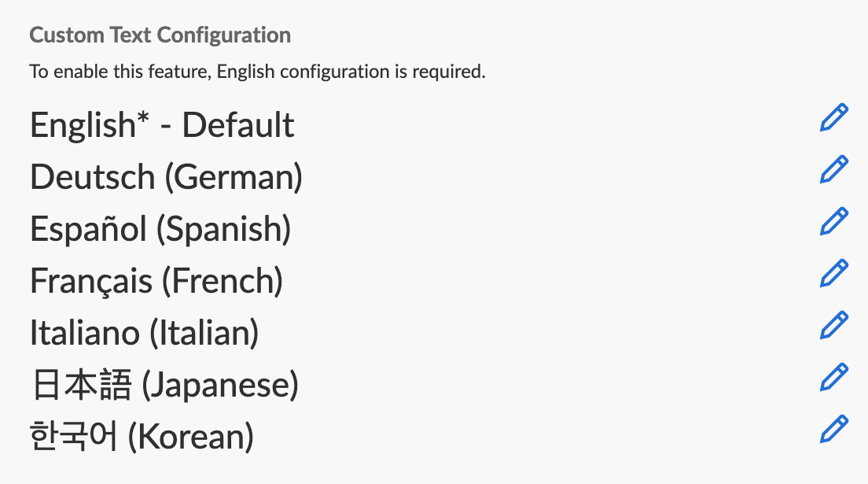Select the Français (French) language label
Viewport: 868px width, 484px height.
click(156, 281)
